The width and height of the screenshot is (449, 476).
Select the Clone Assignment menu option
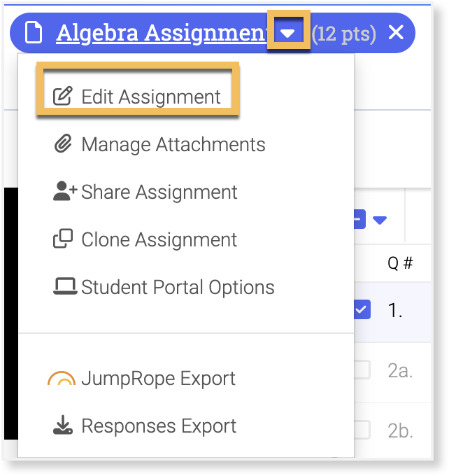159,240
